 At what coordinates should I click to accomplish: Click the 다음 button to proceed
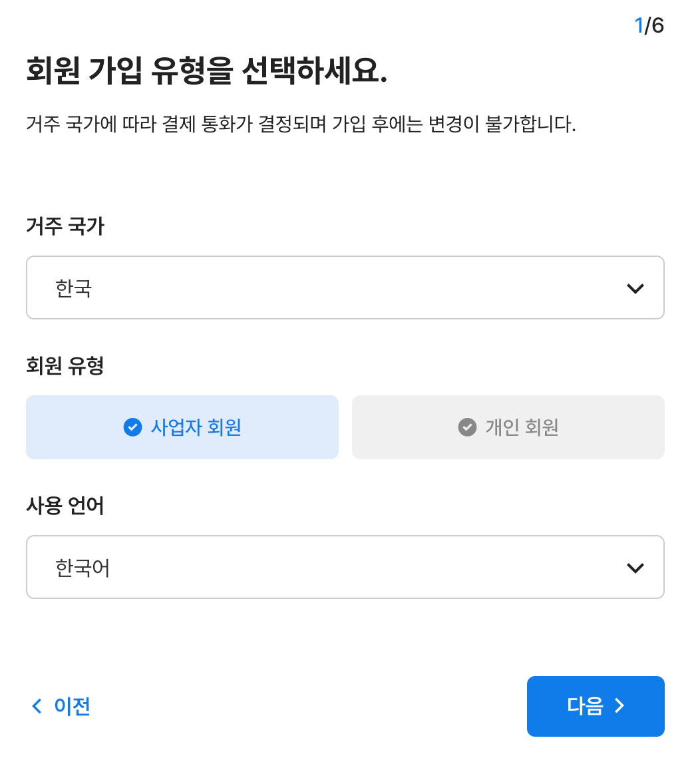(x=596, y=706)
